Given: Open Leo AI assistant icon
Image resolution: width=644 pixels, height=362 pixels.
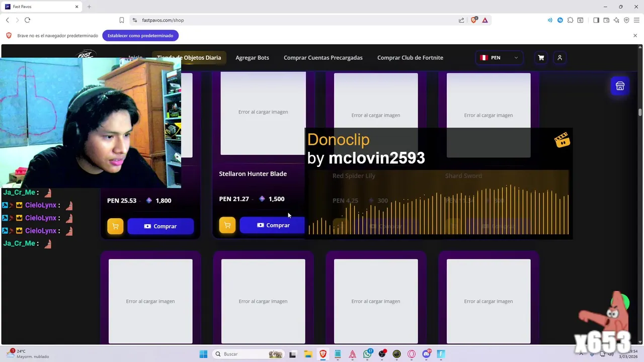Looking at the screenshot, I should [616, 20].
